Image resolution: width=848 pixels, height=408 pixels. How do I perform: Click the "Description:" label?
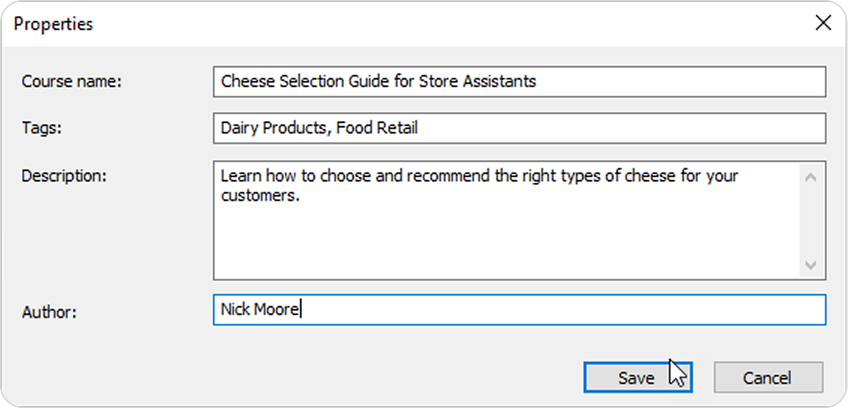(64, 175)
